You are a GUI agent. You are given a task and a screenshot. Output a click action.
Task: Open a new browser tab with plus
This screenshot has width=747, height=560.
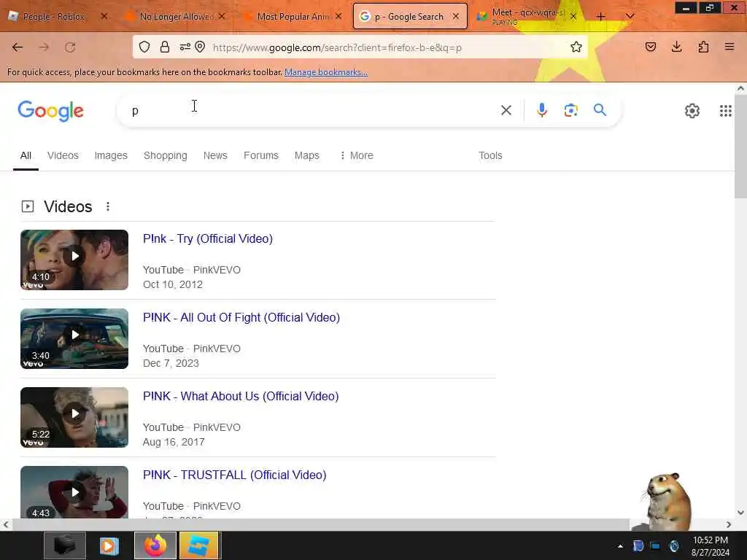click(x=601, y=17)
